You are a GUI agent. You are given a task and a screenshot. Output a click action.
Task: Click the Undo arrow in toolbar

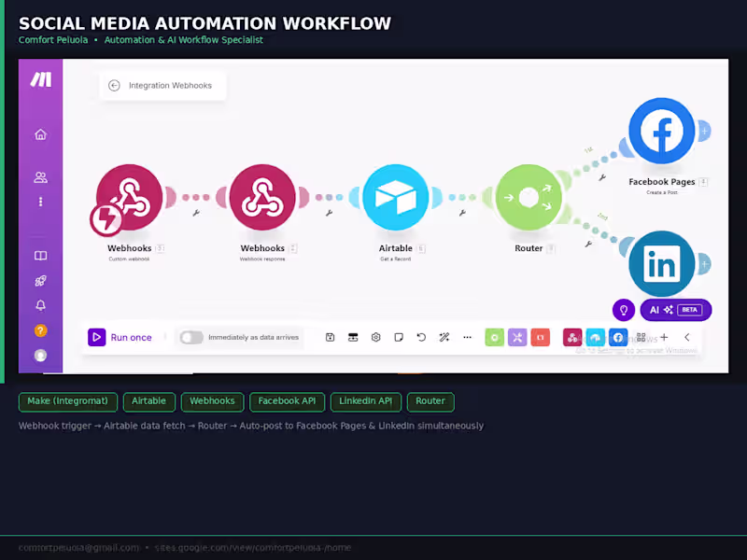[x=421, y=337]
